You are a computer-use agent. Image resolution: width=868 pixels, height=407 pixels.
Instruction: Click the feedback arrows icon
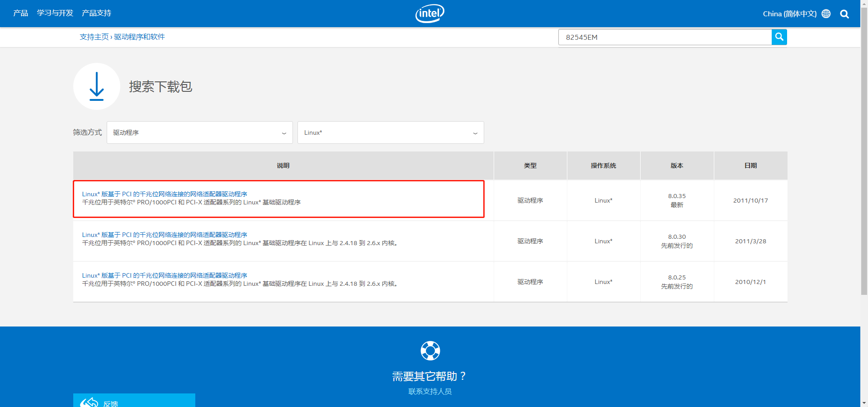pos(89,402)
